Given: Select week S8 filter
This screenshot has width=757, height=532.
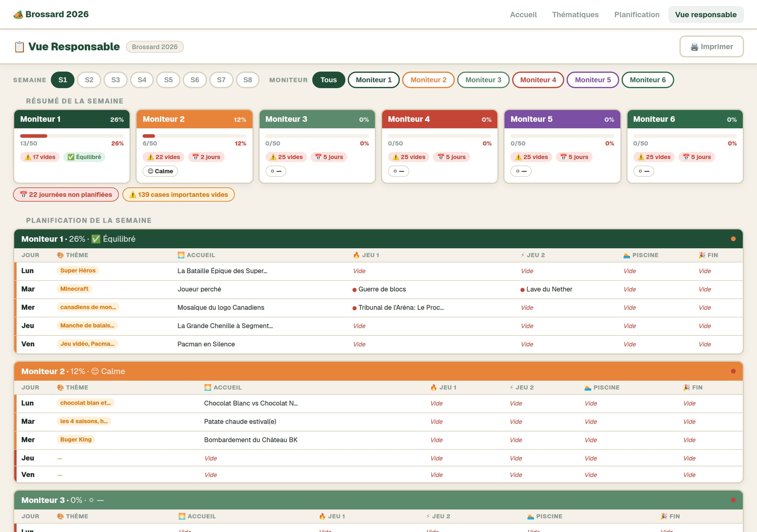Looking at the screenshot, I should [x=248, y=80].
